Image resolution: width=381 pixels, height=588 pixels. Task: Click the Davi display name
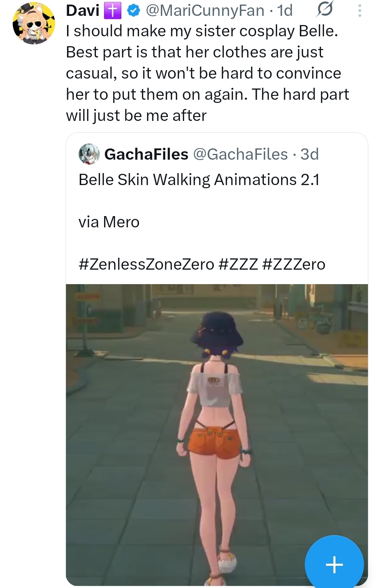83,11
